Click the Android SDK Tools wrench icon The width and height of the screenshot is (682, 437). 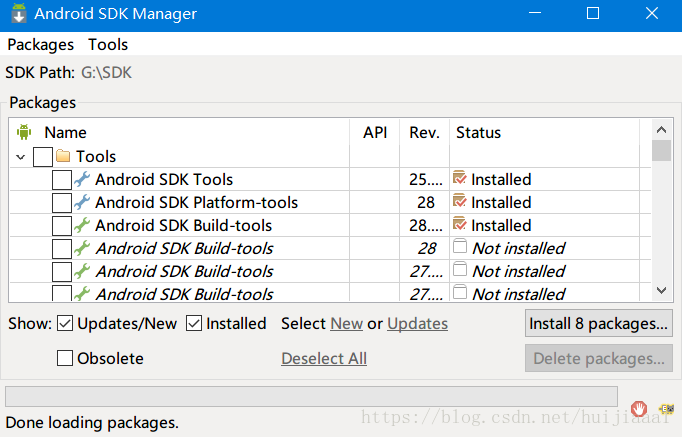(81, 179)
